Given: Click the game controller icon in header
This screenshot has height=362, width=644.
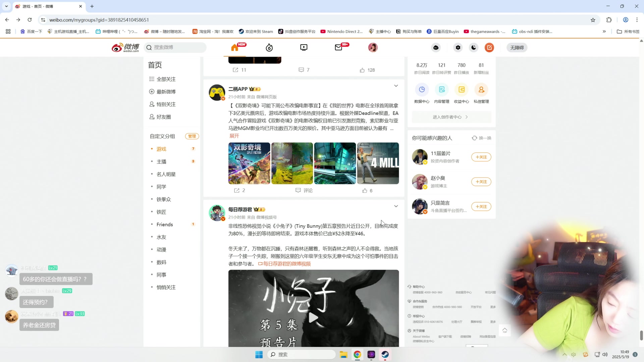Looking at the screenshot, I should tap(436, 48).
